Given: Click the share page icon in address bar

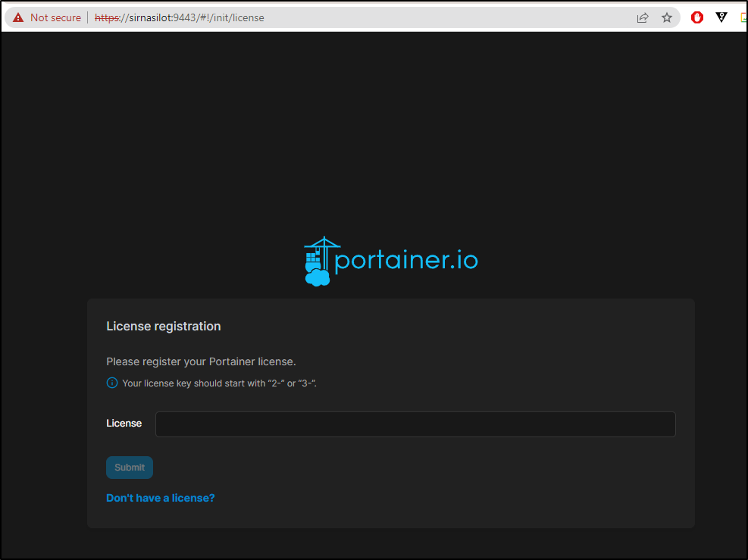Looking at the screenshot, I should (x=643, y=17).
